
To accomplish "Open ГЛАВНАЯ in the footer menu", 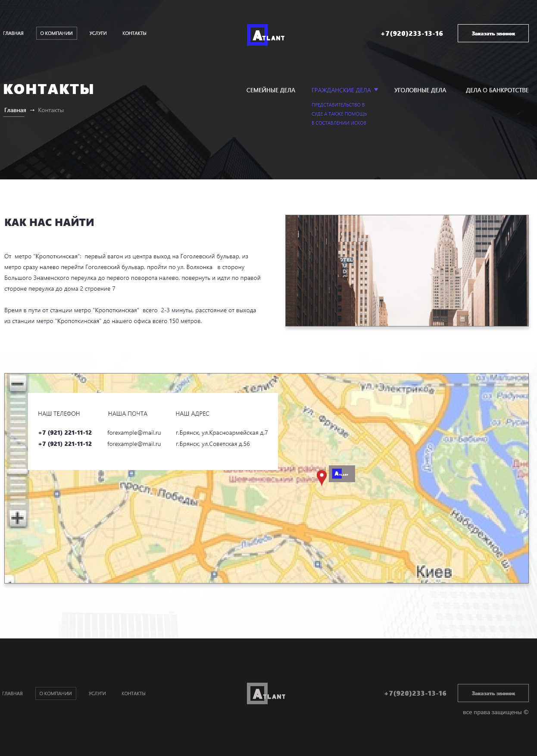I will (12, 693).
